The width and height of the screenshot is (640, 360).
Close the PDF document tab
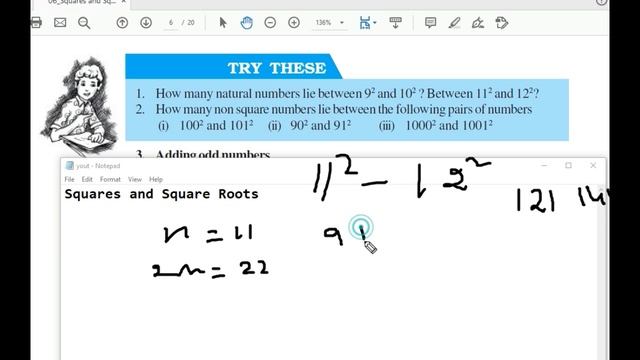(124, 2)
